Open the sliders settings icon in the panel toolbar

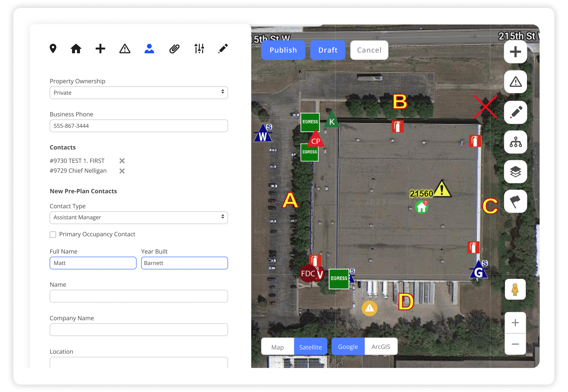(x=199, y=49)
